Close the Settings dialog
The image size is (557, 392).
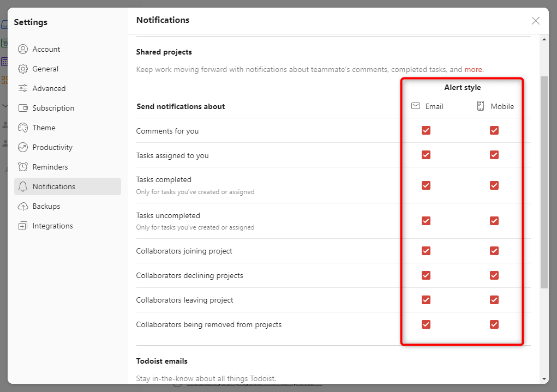[536, 21]
